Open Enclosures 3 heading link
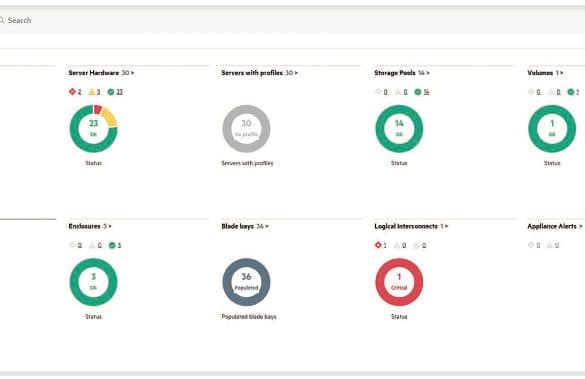The height and width of the screenshot is (379, 585). tap(90, 226)
